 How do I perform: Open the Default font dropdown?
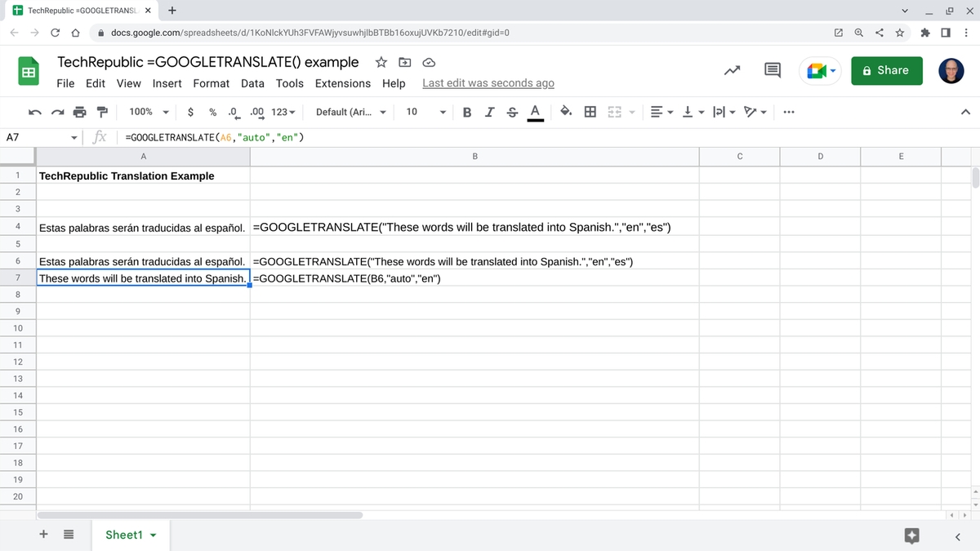(351, 111)
